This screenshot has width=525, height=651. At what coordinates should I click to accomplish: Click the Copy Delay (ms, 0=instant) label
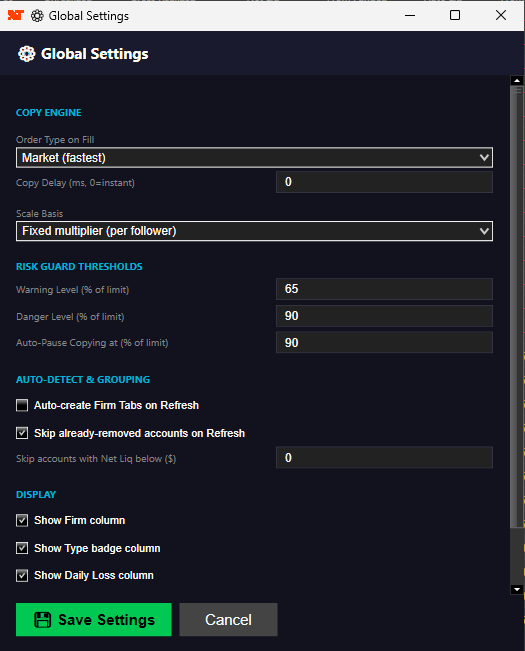click(75, 183)
